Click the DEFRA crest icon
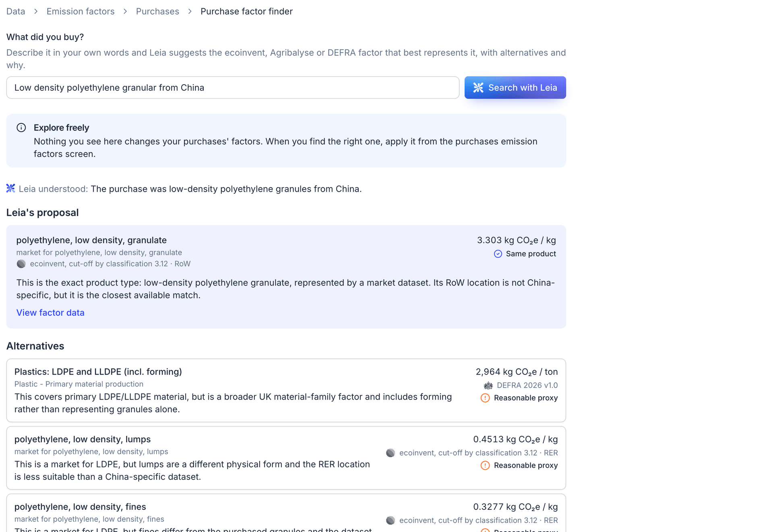Viewport: 773px width, 532px height. 488,385
